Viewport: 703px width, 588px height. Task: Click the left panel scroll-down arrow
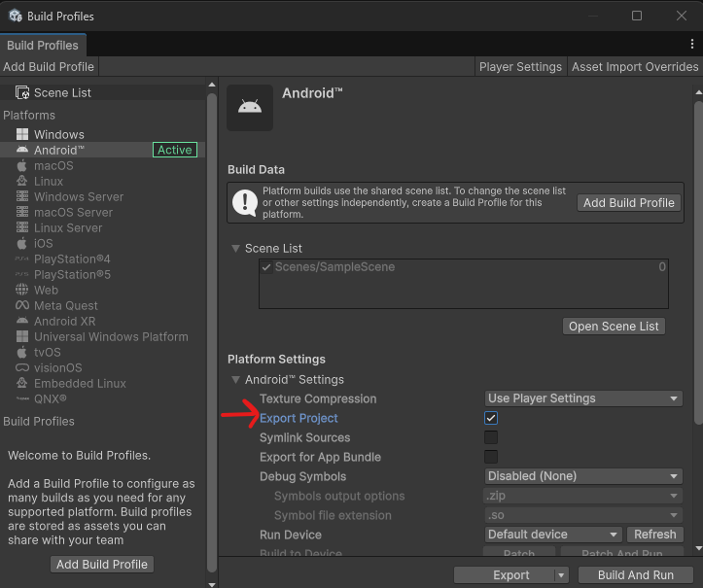212,584
